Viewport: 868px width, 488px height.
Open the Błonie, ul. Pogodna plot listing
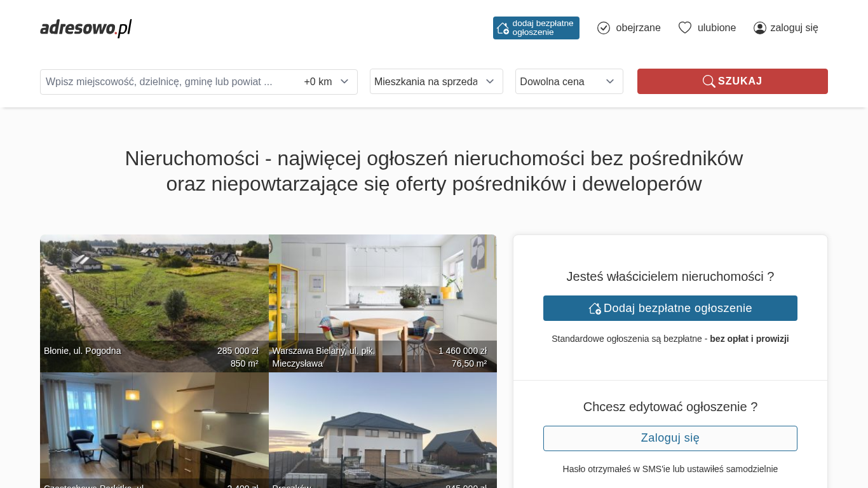pos(154,299)
